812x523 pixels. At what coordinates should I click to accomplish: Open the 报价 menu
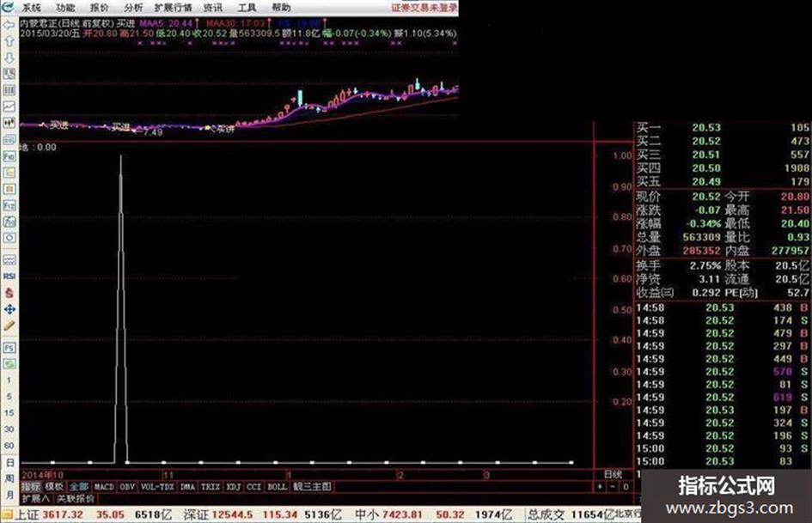pyautogui.click(x=100, y=7)
